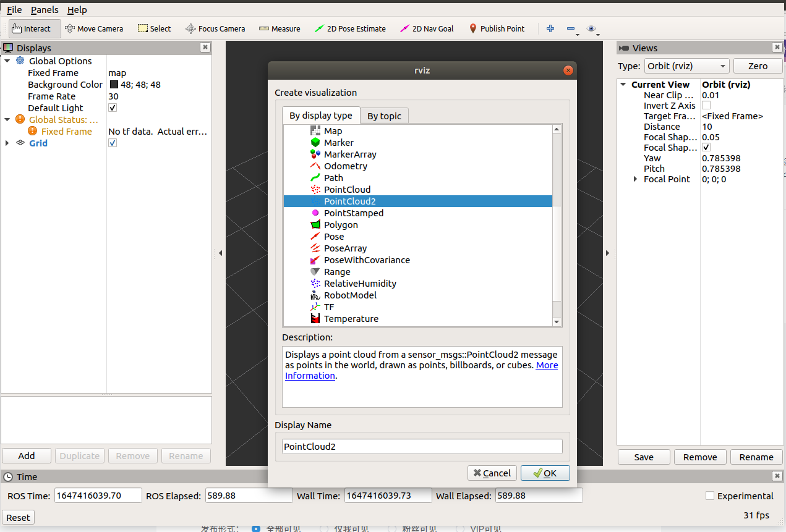Collapse the Global Options tree node
786x532 pixels.
tap(7, 61)
